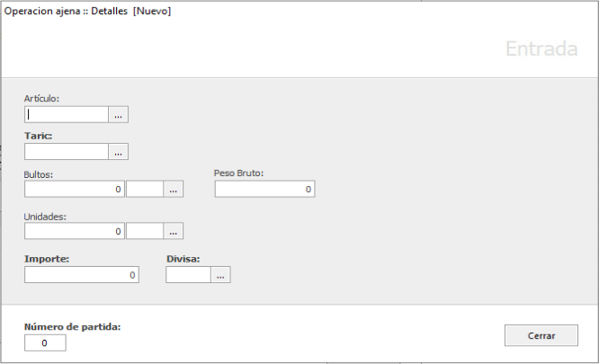Select the Importe amount field
The width and height of the screenshot is (599, 364).
82,275
